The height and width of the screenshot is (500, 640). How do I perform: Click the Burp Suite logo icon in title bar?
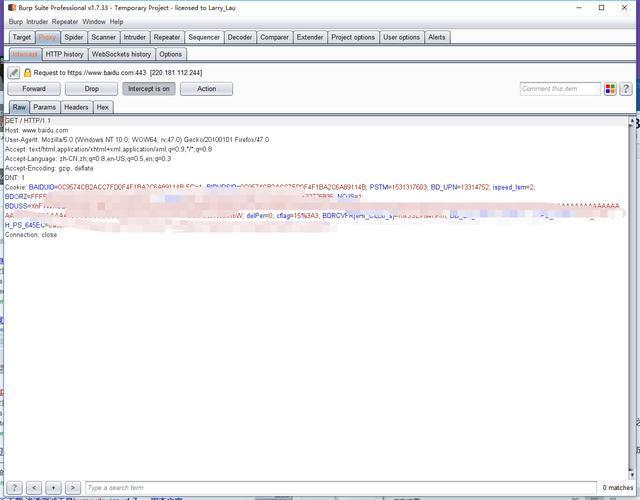point(12,7)
